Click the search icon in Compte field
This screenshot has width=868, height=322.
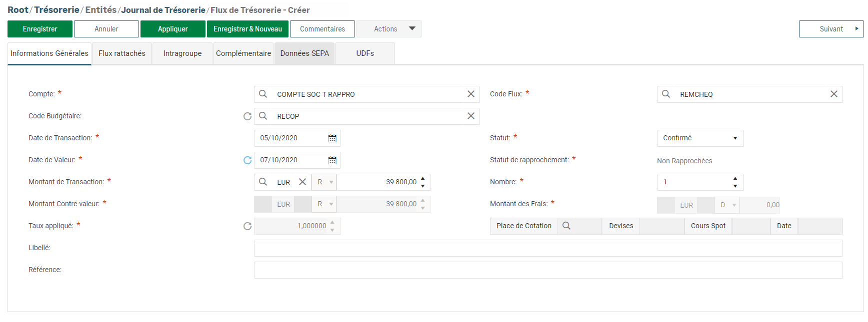[263, 94]
